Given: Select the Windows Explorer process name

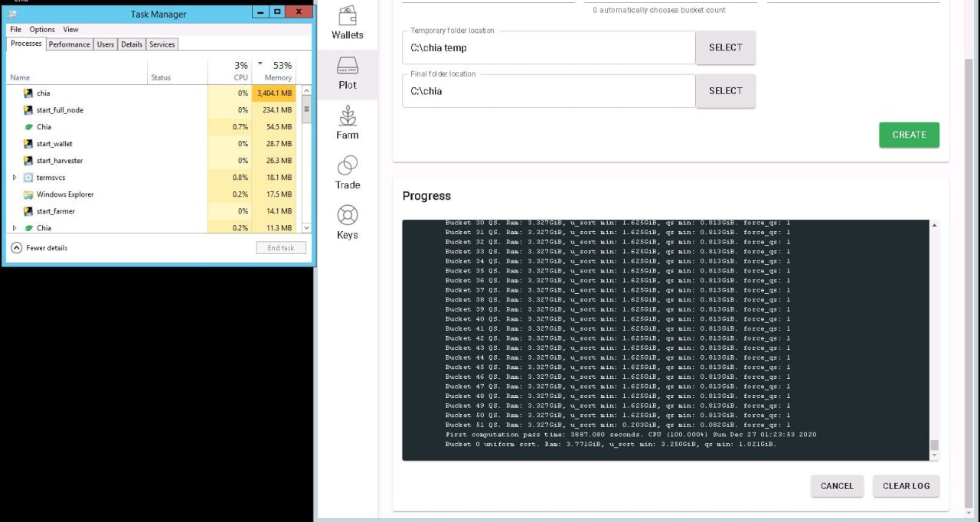Looking at the screenshot, I should click(x=65, y=194).
